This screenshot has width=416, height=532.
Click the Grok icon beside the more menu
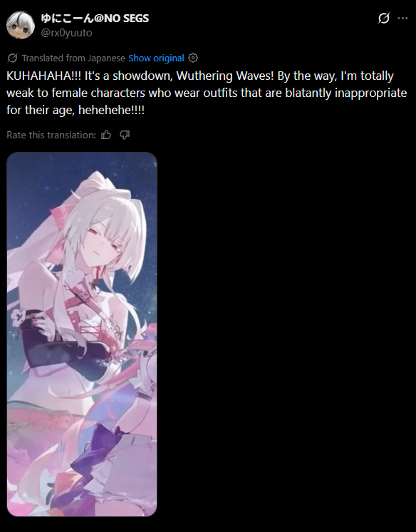tap(384, 18)
